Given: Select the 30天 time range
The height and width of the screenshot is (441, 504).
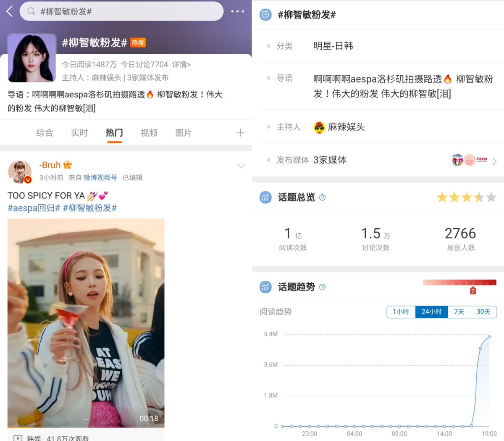Looking at the screenshot, I should click(483, 312).
